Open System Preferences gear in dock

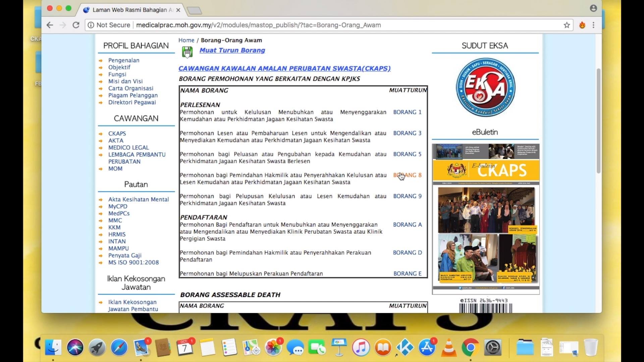point(493,347)
